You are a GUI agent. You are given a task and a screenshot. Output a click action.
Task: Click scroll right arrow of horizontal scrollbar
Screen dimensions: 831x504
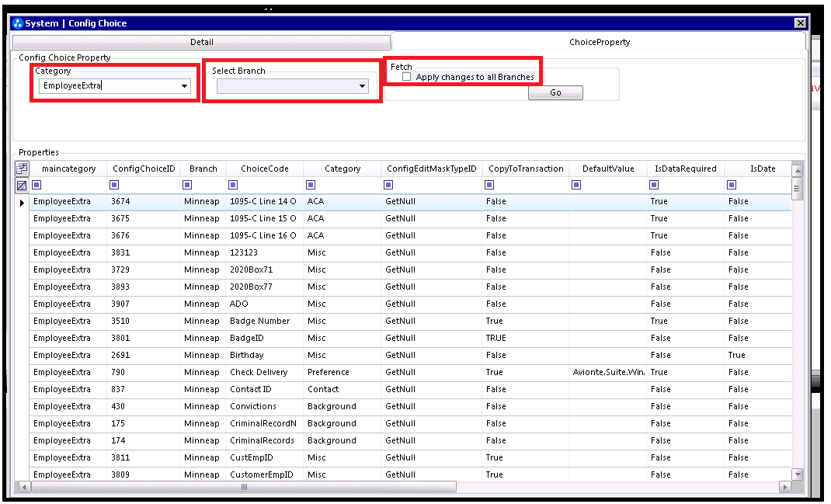785,486
